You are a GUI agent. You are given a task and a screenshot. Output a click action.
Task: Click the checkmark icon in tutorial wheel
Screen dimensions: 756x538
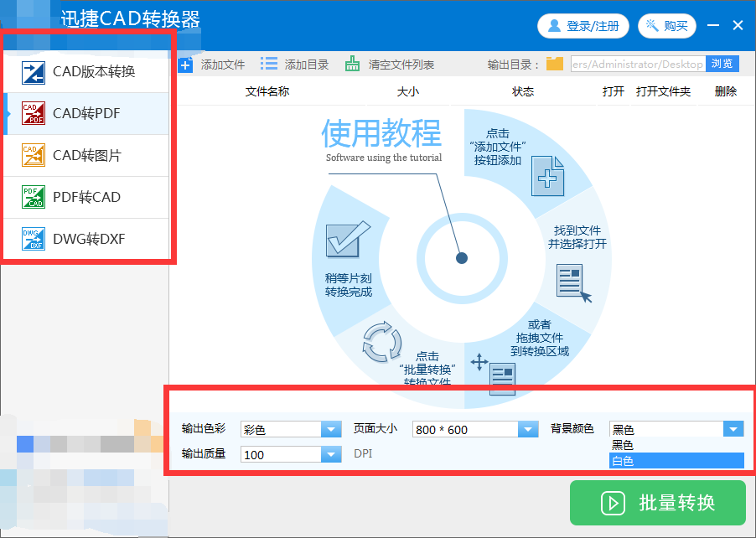tap(348, 239)
